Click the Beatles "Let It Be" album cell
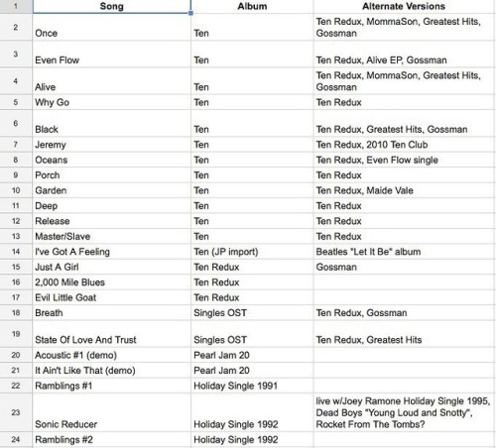 [x=404, y=252]
